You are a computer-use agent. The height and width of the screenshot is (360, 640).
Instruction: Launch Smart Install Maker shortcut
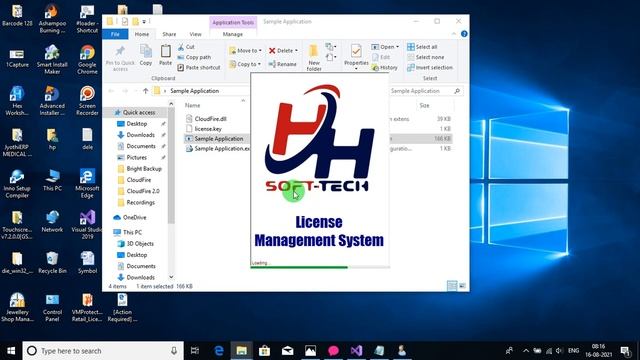[52, 60]
